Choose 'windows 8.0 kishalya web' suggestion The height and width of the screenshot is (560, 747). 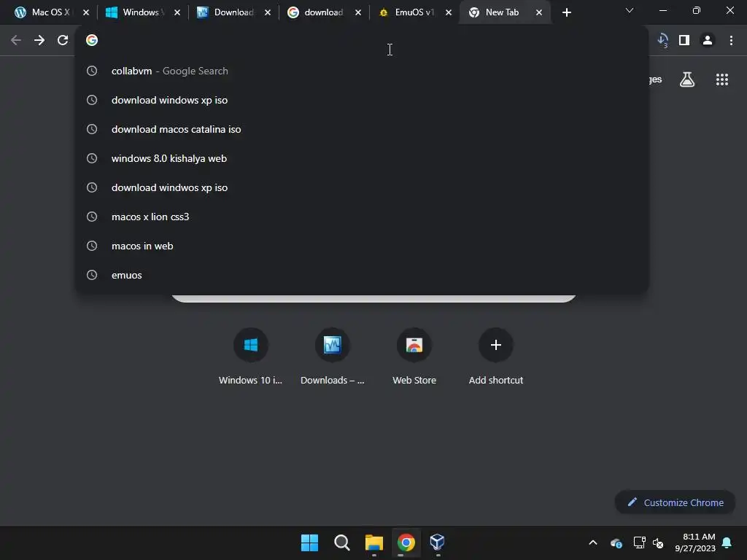362,158
